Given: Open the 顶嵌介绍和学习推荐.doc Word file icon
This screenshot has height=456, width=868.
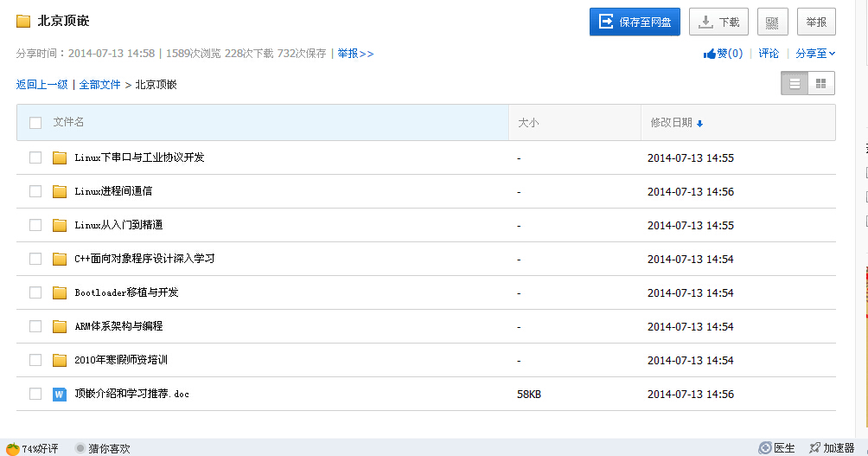Looking at the screenshot, I should coord(60,394).
